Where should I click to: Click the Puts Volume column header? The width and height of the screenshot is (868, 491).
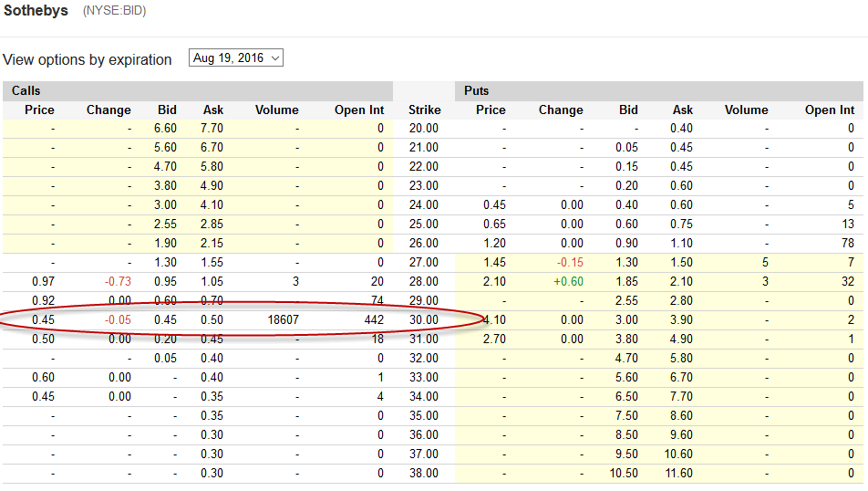click(746, 110)
